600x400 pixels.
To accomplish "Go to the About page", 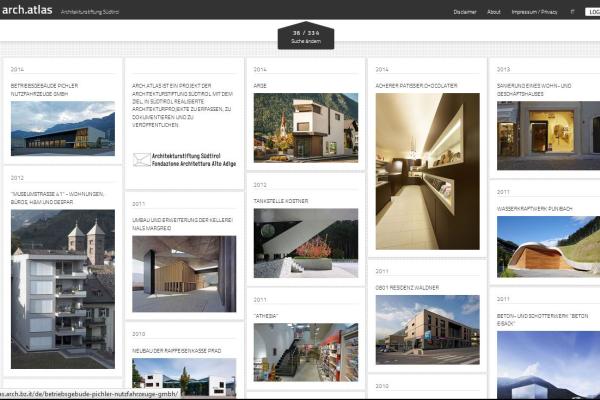I will pos(494,12).
